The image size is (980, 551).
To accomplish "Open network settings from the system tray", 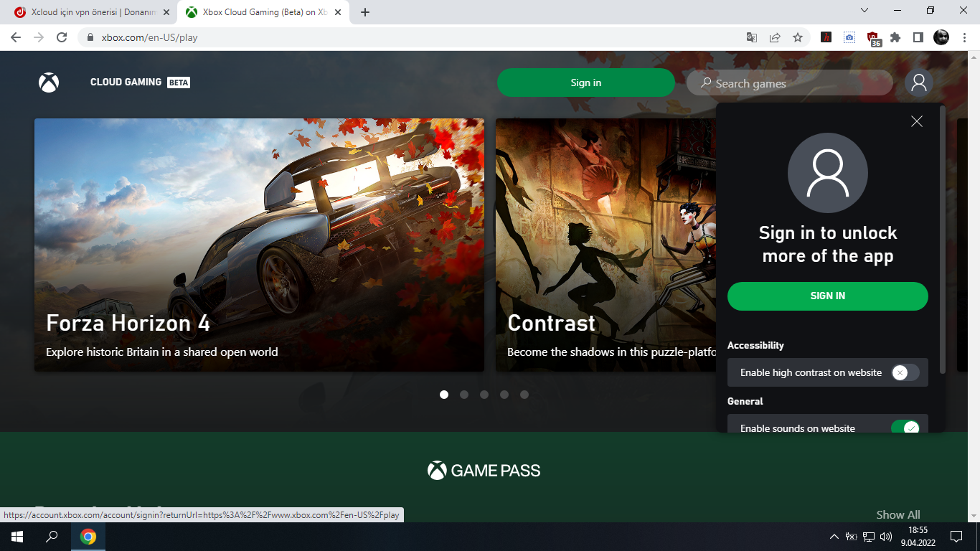I will (x=869, y=537).
